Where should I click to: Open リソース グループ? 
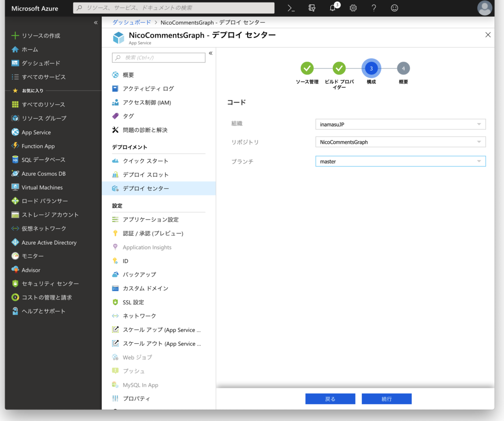click(x=44, y=118)
